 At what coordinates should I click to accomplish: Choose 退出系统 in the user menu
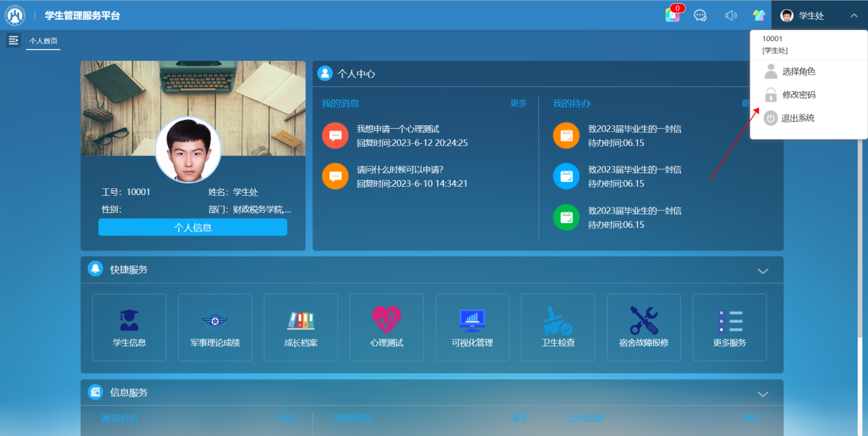click(x=797, y=118)
